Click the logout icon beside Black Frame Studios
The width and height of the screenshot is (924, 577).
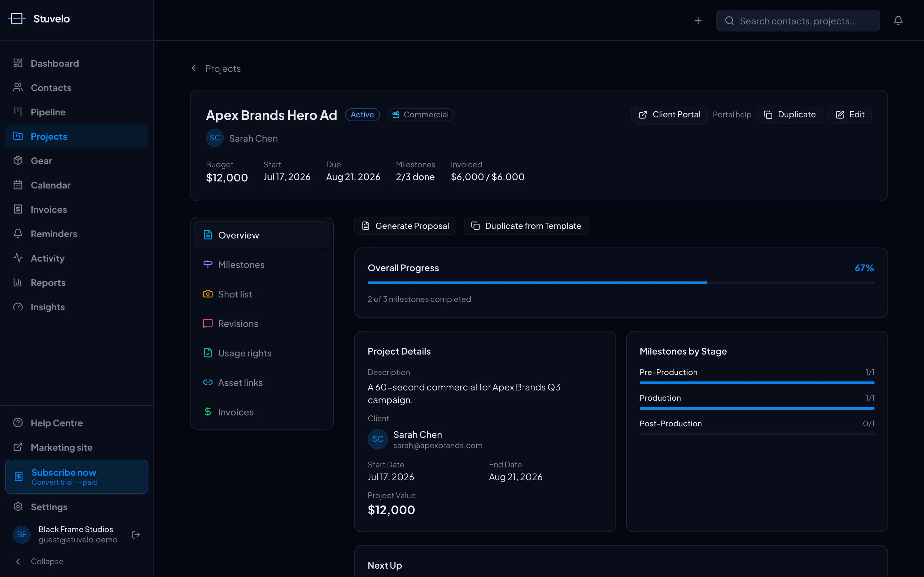[x=136, y=535]
